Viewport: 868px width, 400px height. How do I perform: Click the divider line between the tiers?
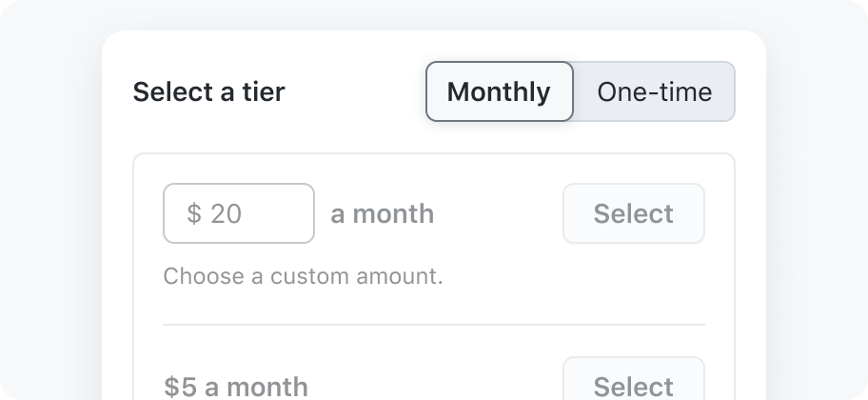point(433,325)
